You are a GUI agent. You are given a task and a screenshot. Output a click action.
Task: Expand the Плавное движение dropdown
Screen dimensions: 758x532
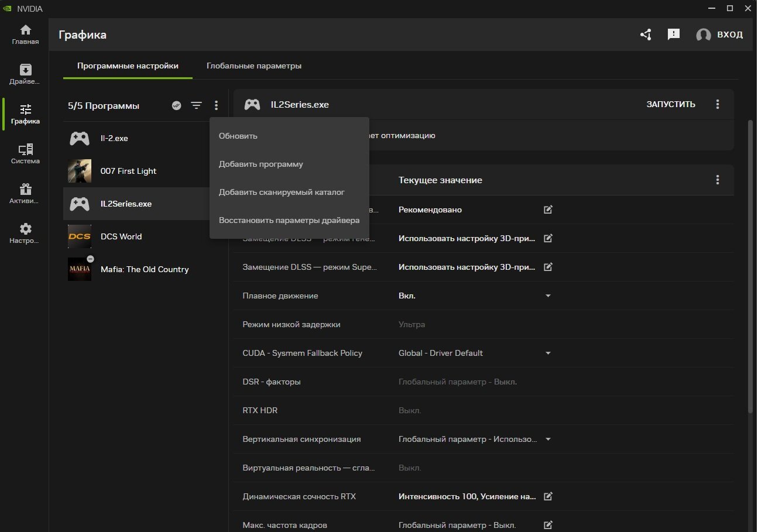click(x=548, y=296)
